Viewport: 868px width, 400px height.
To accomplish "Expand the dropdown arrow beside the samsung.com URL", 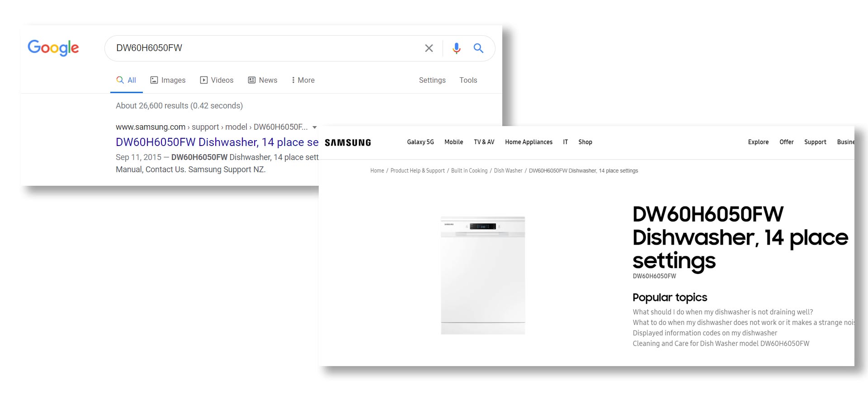I will coord(315,127).
